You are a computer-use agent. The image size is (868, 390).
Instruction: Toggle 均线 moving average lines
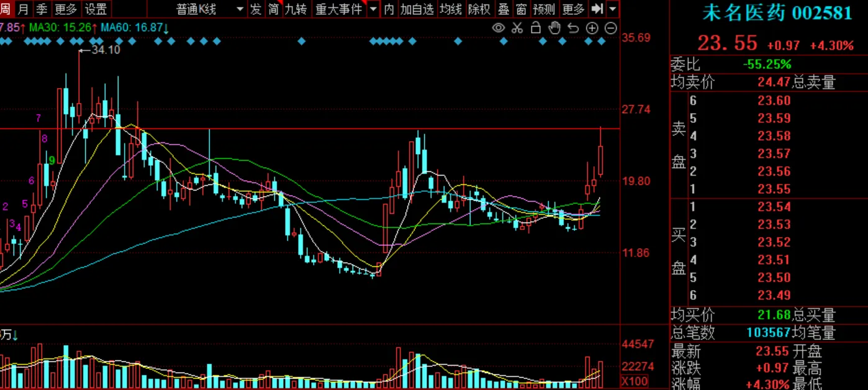coord(451,9)
